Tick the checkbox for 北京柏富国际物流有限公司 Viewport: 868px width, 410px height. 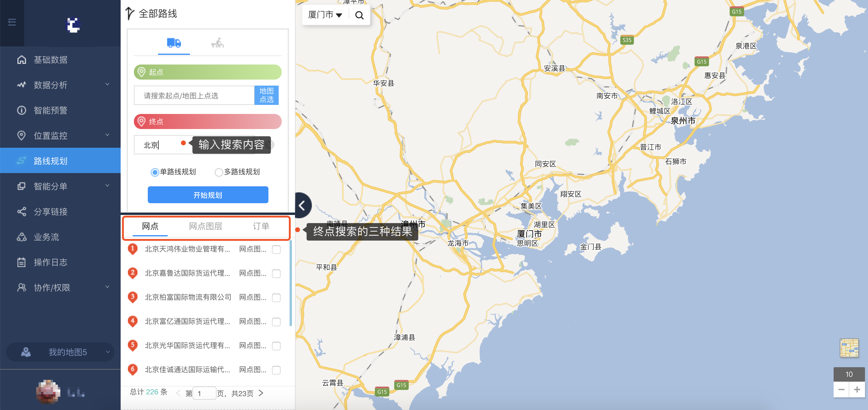tap(276, 298)
